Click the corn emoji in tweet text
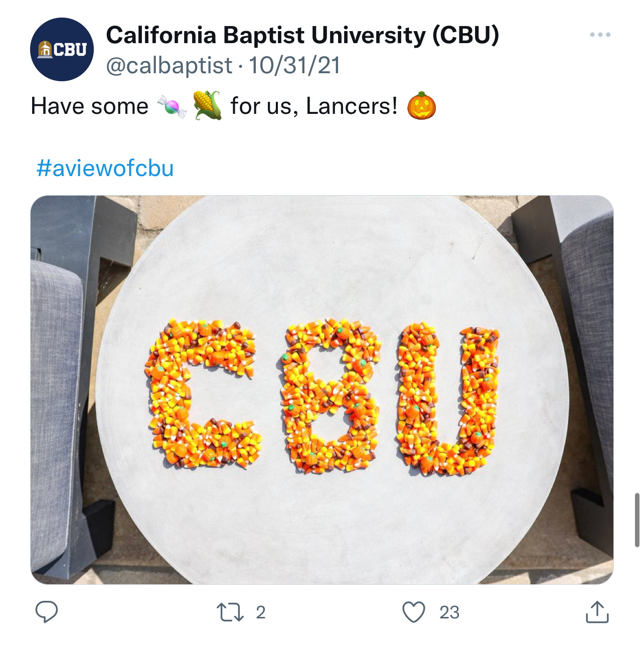Screen dimensions: 644x648 pos(207,105)
